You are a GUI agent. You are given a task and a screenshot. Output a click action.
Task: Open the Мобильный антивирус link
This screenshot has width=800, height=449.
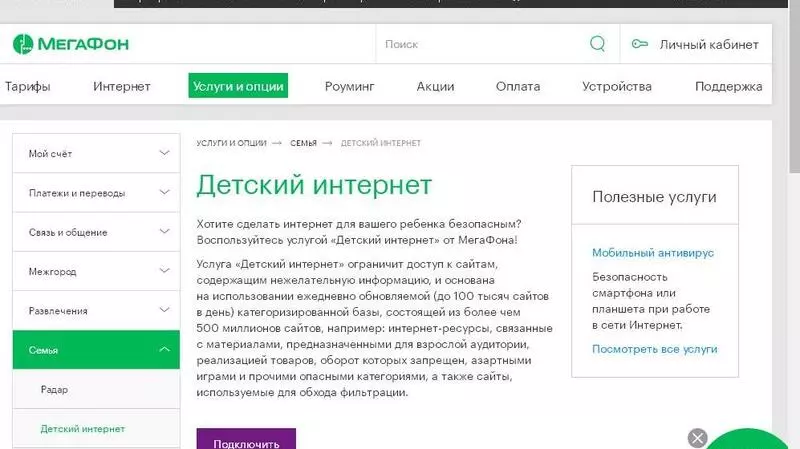[652, 253]
